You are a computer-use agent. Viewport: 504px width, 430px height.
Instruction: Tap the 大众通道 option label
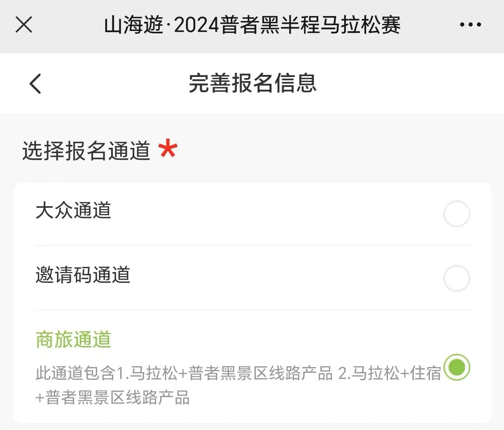[x=73, y=210]
